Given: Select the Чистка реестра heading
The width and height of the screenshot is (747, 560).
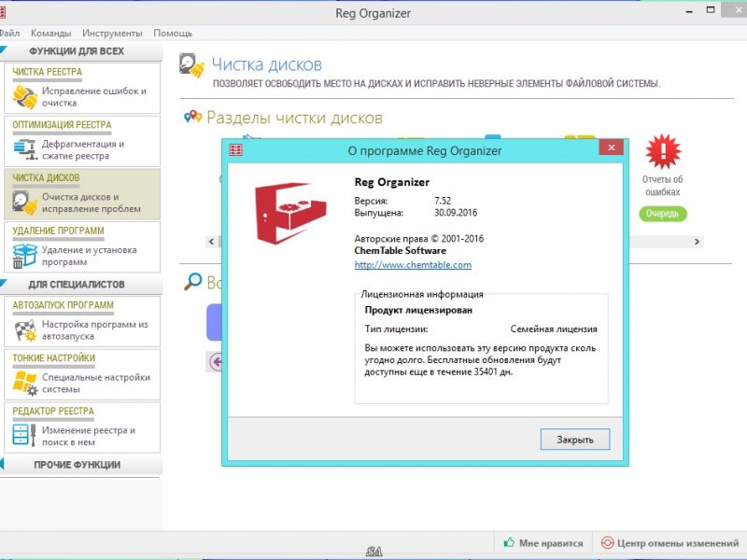Looking at the screenshot, I should 48,72.
